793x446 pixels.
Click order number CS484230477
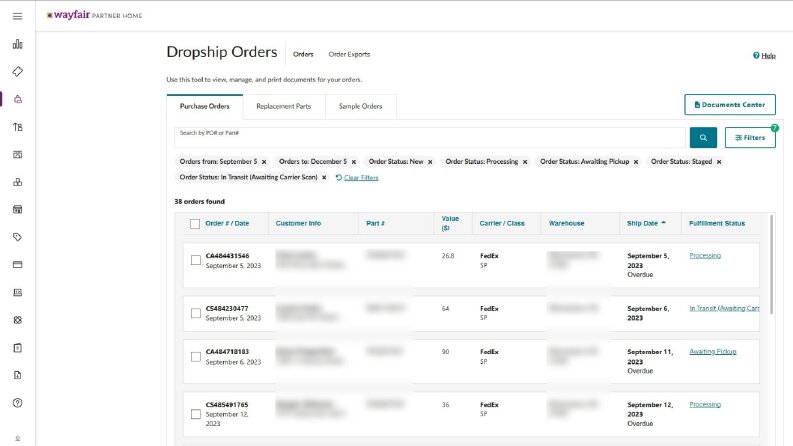[227, 308]
